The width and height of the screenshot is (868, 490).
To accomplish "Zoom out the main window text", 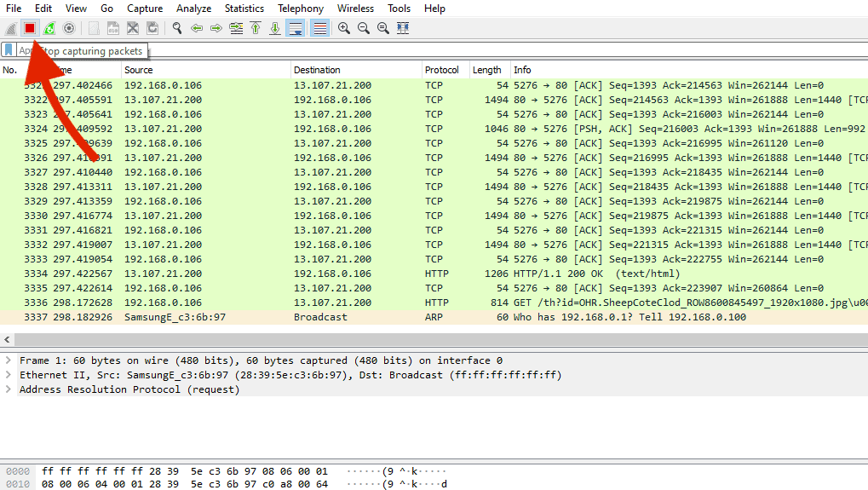I will (x=363, y=28).
